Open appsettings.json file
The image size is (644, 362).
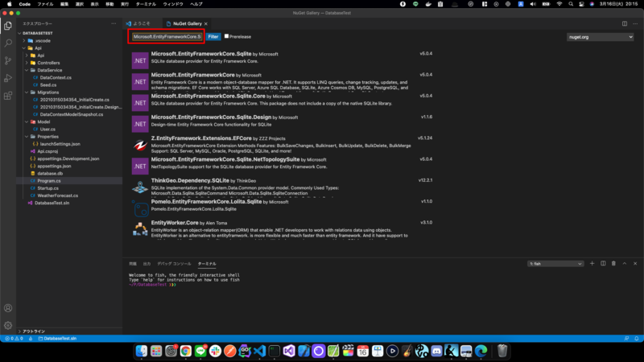pyautogui.click(x=54, y=166)
